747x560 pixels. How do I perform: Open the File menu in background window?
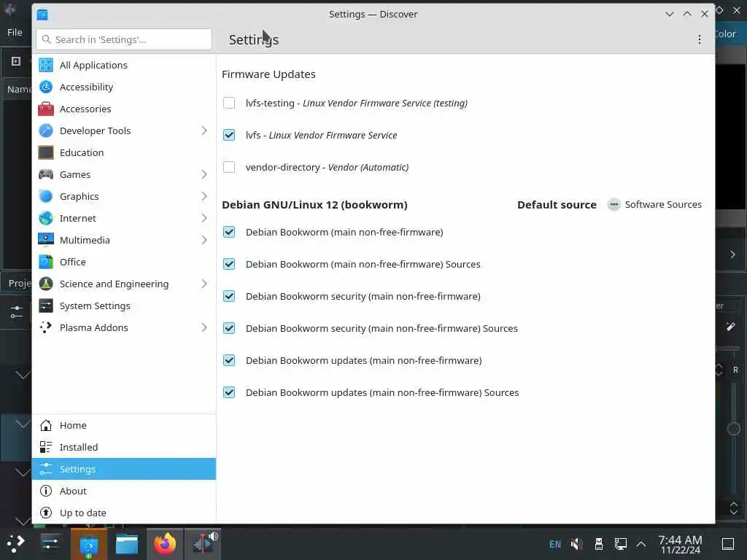tap(15, 32)
